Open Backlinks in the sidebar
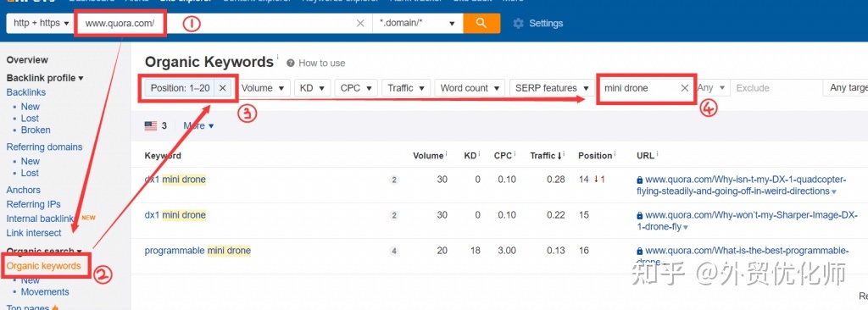The height and width of the screenshot is (310, 868). [x=26, y=92]
